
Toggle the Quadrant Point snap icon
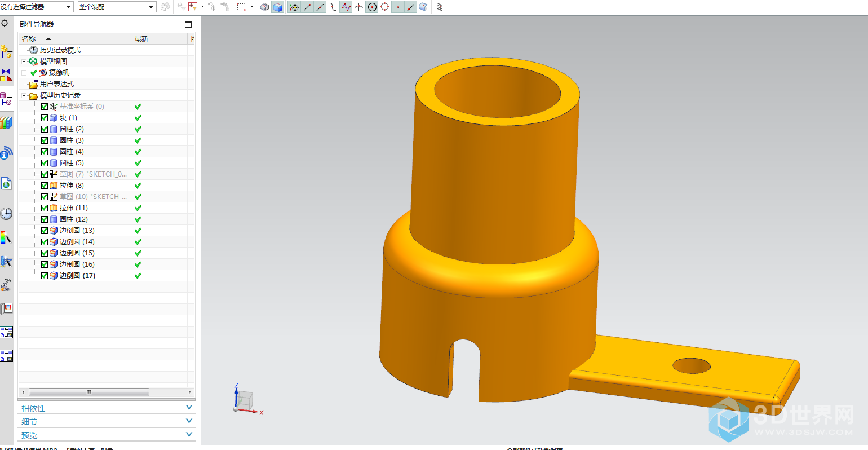(x=385, y=7)
